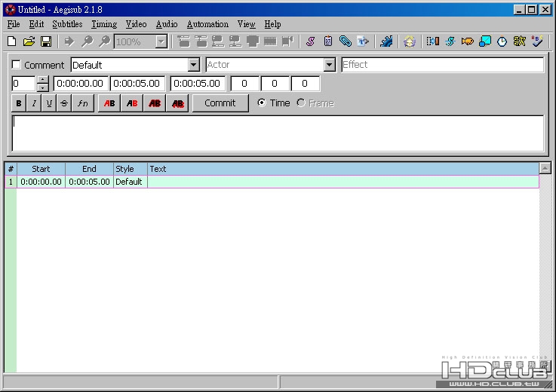
Task: Toggle underline formatting button
Action: pos(49,103)
